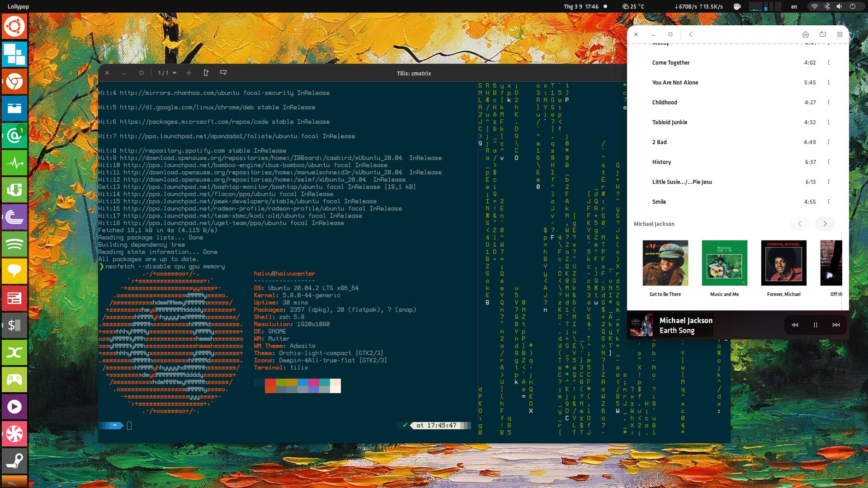Viewport: 868px width, 488px height.
Task: Go back in Lollypop header
Action: pos(690,34)
